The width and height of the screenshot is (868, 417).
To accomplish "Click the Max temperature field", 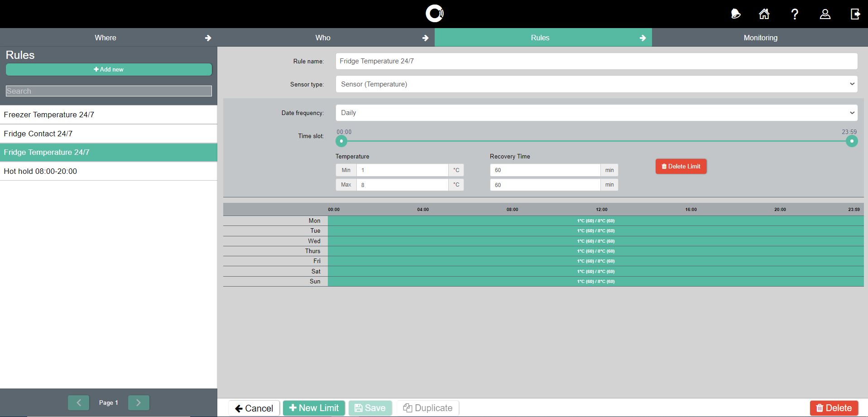I will coord(402,185).
